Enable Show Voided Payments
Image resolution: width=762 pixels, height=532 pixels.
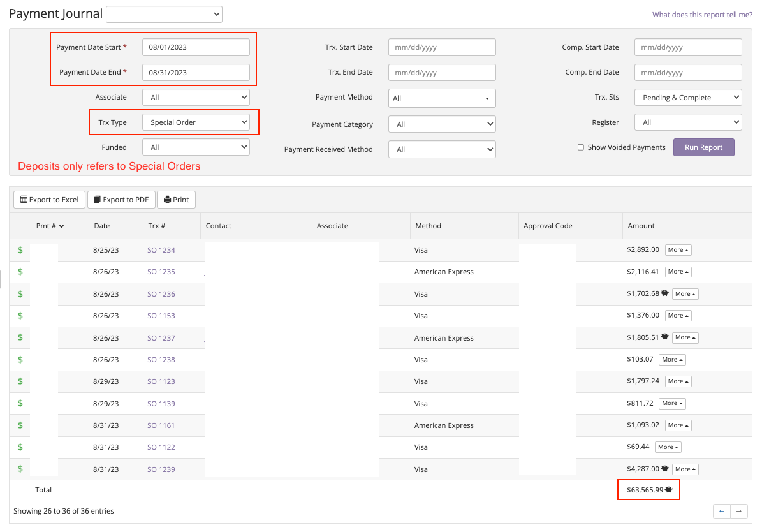(581, 147)
